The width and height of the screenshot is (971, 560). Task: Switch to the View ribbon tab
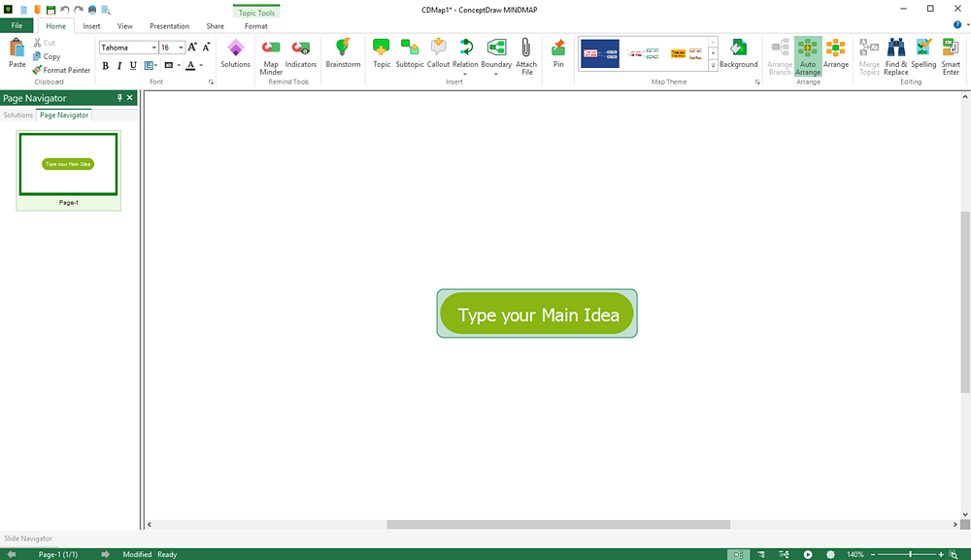(125, 26)
